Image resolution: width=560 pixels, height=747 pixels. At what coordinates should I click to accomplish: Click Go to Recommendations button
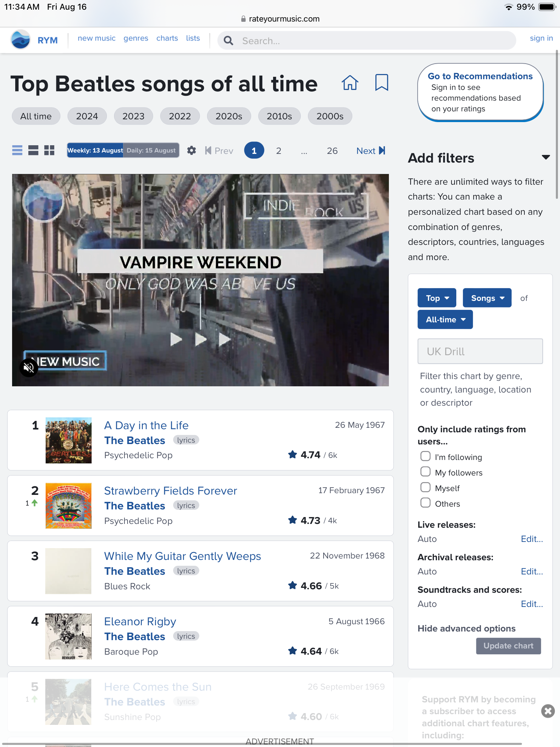(x=480, y=92)
